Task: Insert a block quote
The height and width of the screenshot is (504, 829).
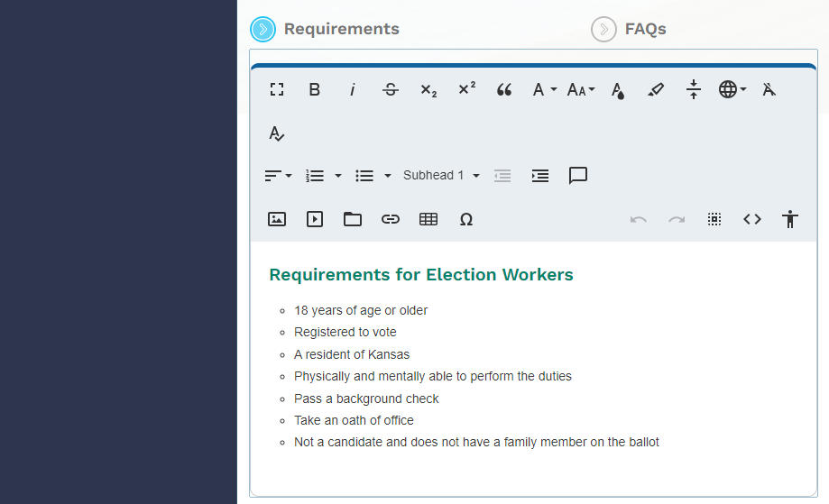Action: (x=504, y=89)
